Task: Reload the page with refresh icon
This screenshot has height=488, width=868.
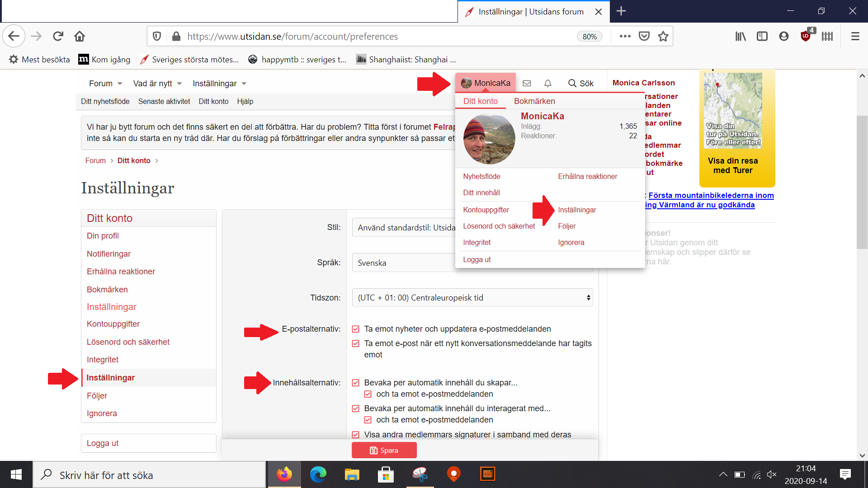Action: point(58,36)
